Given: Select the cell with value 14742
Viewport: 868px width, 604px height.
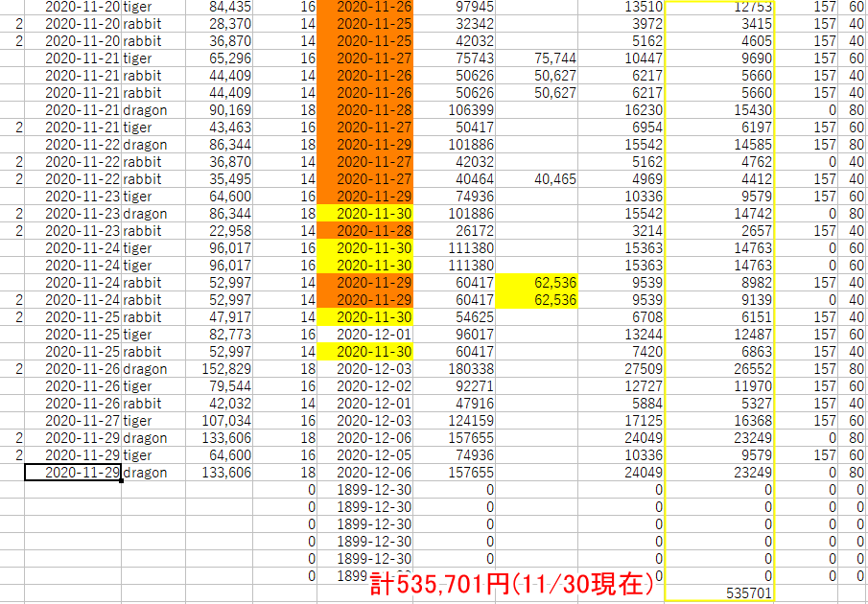Looking at the screenshot, I should pyautogui.click(x=719, y=214).
